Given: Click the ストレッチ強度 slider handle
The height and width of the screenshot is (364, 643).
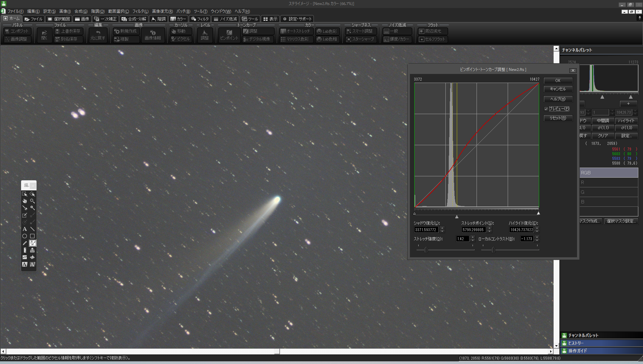Looking at the screenshot, I should [426, 250].
